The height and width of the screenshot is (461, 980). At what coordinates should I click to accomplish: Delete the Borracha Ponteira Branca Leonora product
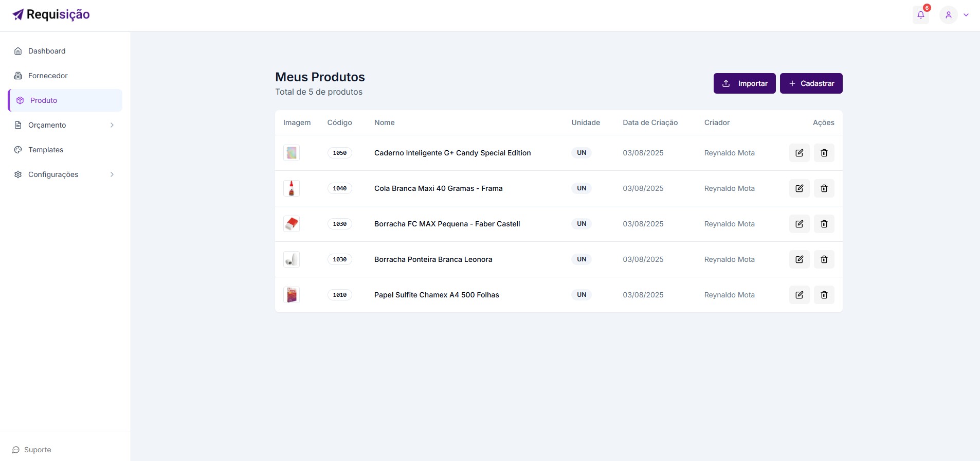pyautogui.click(x=824, y=259)
